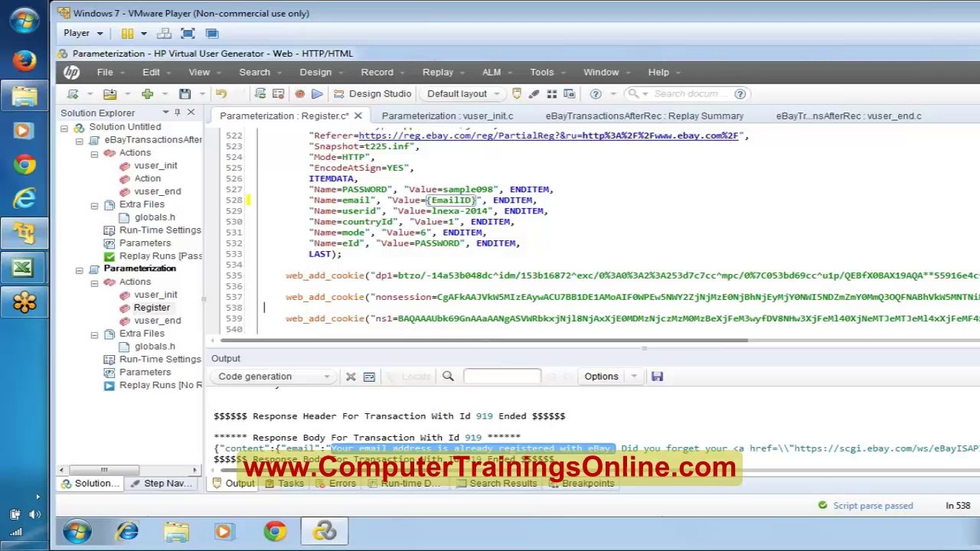This screenshot has height=551, width=980.
Task: Click the Search document field
Action: click(x=691, y=93)
